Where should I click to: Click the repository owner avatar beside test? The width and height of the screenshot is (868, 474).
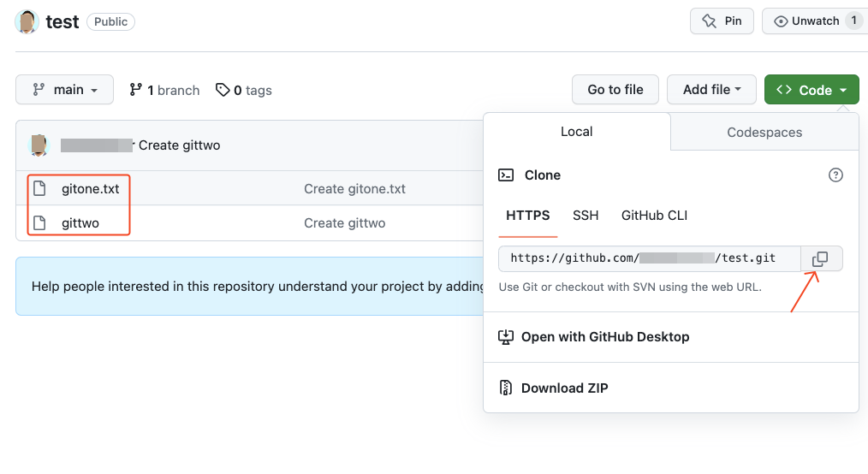click(27, 21)
